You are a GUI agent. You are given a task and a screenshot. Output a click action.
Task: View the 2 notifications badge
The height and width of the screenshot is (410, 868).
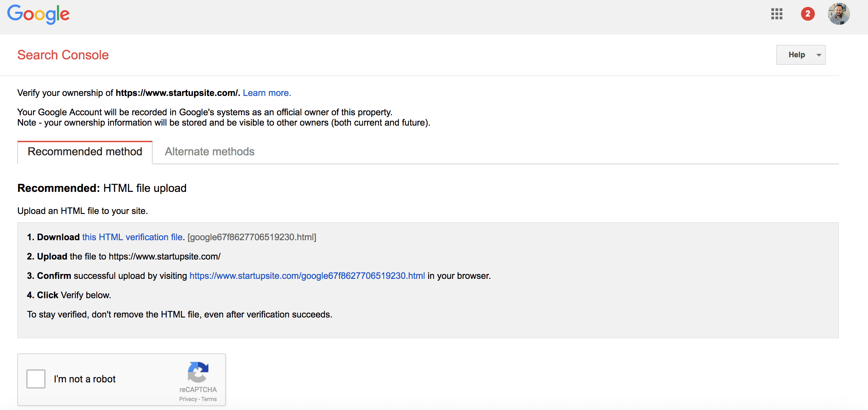click(x=808, y=14)
